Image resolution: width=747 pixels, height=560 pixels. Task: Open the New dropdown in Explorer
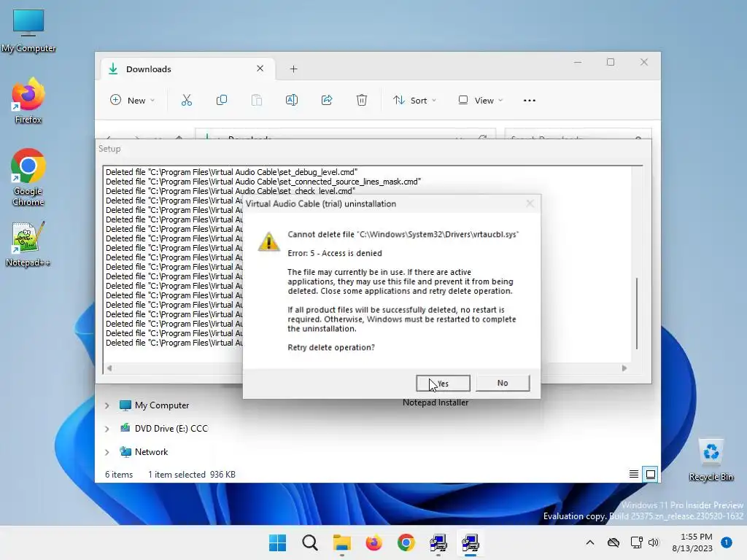point(133,101)
